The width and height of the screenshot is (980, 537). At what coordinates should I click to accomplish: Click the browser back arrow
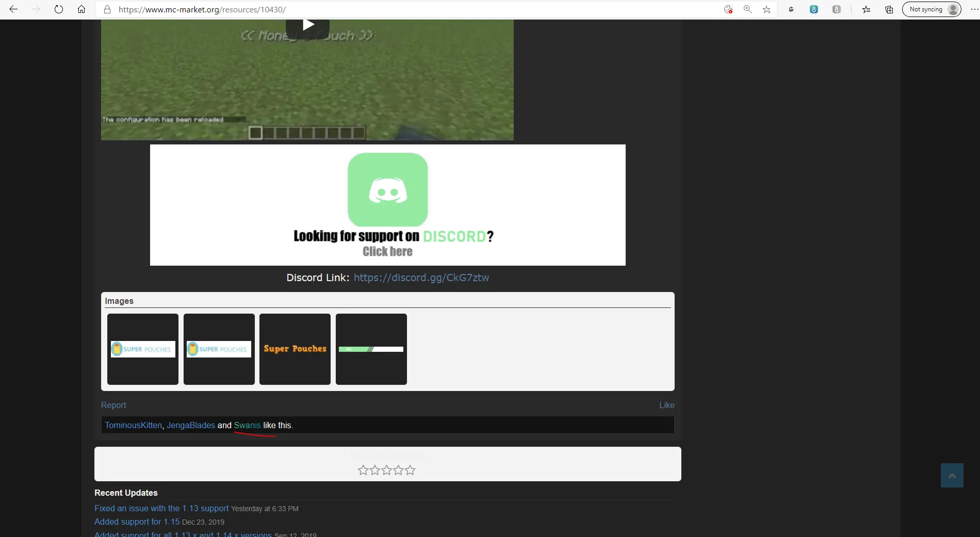coord(13,9)
